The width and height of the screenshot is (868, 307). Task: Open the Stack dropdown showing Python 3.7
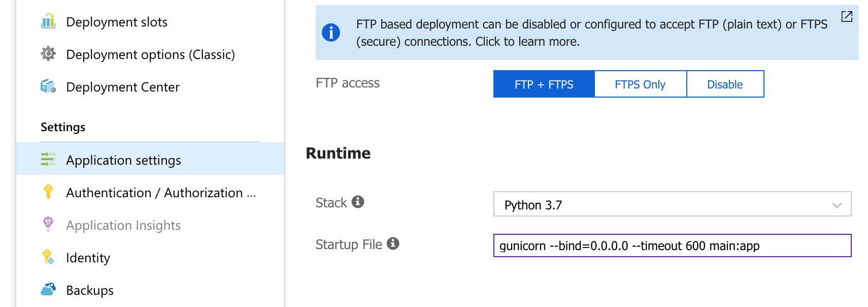coord(672,204)
